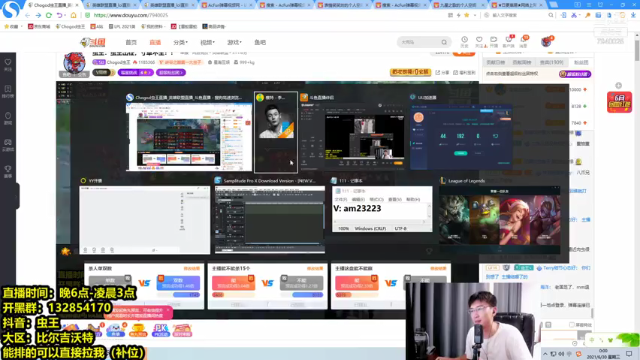Image resolution: width=640 pixels, height=360 pixels.
Task: Open the history clock icon in header
Action: (x=464, y=42)
